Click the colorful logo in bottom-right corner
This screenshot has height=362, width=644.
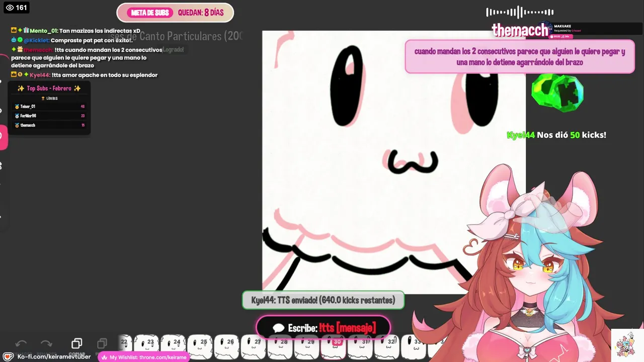(x=626, y=345)
